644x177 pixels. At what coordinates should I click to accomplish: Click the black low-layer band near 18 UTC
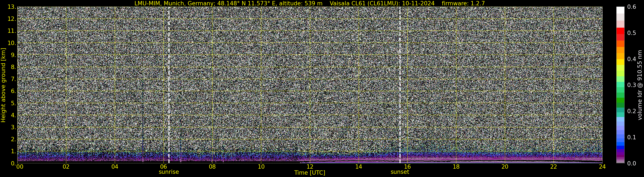coord(456,161)
